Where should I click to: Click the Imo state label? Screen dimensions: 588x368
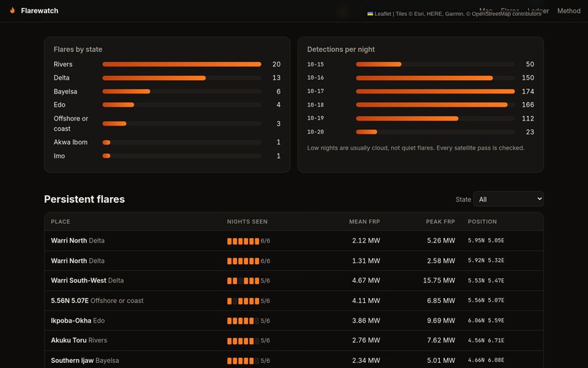coord(59,156)
